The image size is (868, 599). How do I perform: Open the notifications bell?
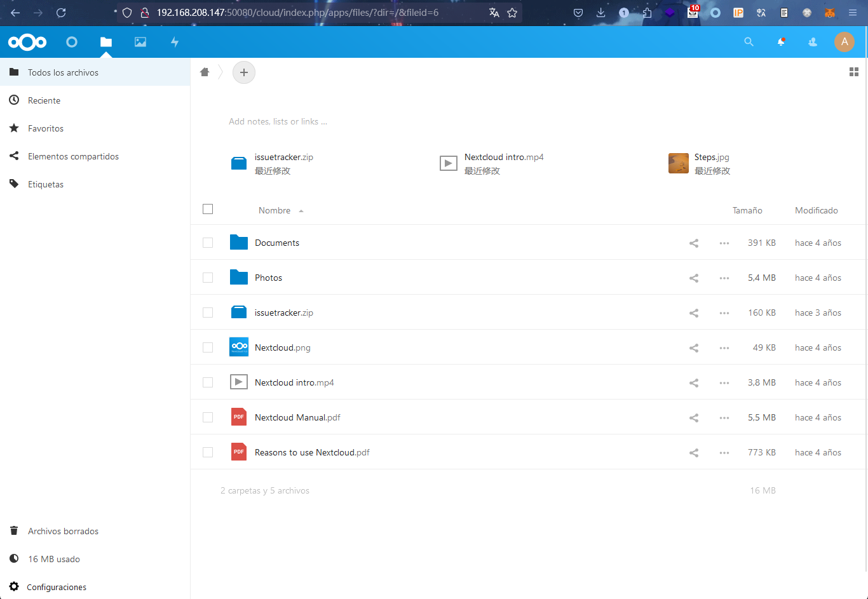[781, 42]
